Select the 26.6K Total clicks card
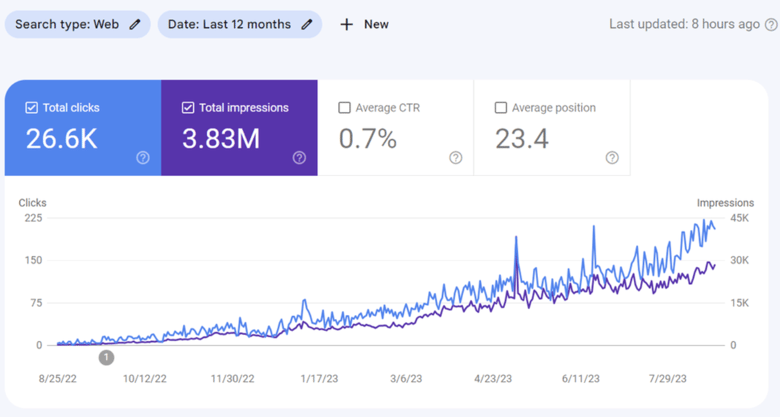 tap(83, 128)
